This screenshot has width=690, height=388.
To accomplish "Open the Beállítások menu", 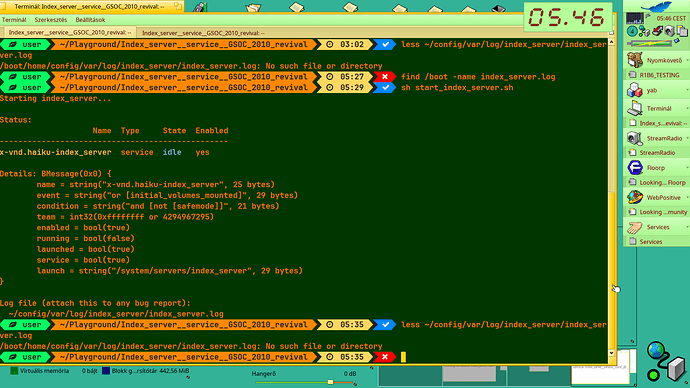I will pyautogui.click(x=90, y=20).
